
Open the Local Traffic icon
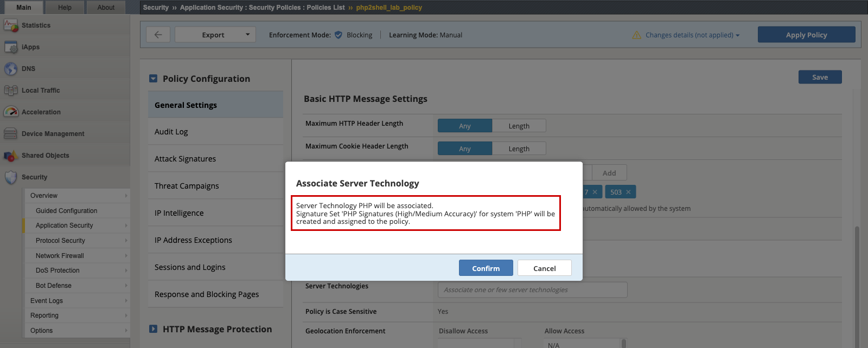11,91
